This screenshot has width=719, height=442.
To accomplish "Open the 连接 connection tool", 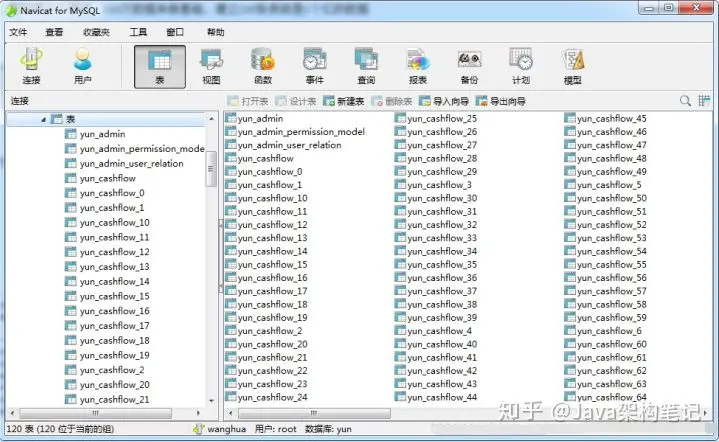I will [31, 66].
